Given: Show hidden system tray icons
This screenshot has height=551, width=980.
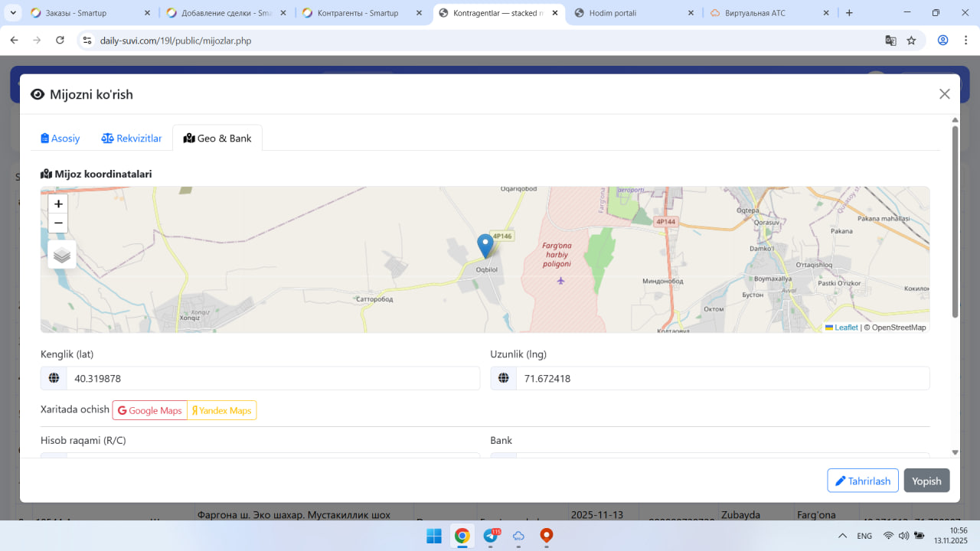Looking at the screenshot, I should click(x=842, y=536).
